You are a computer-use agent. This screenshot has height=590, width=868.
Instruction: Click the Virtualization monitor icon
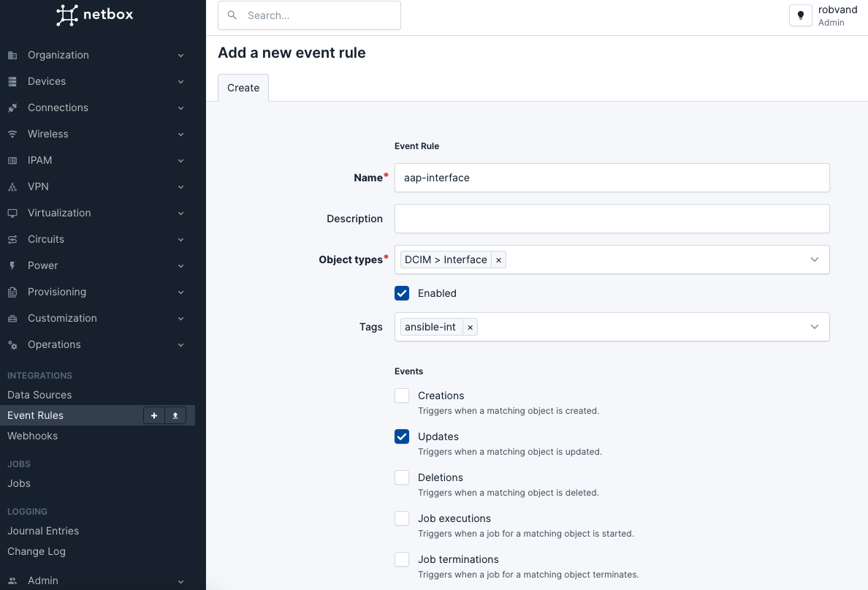tap(12, 213)
